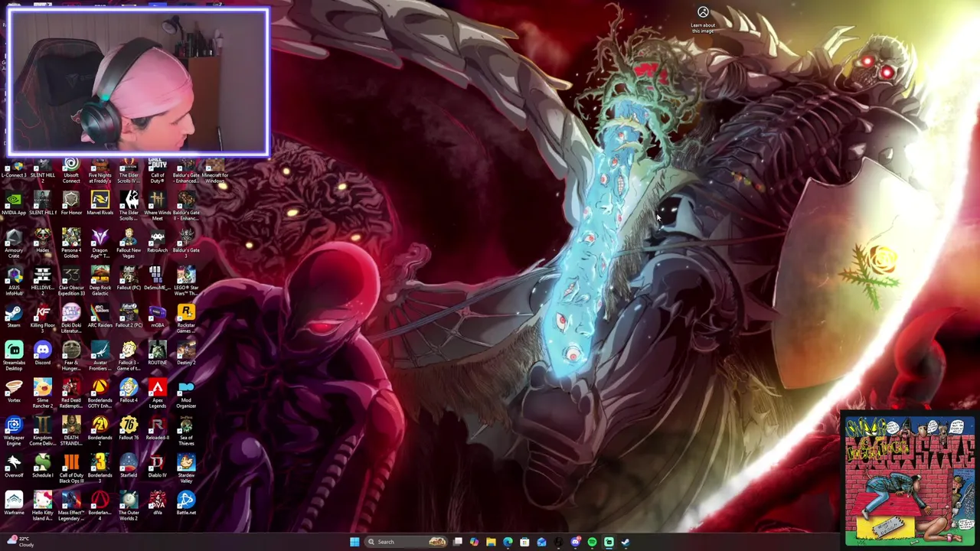The height and width of the screenshot is (551, 980).
Task: Select the Sea of Thieves icon
Action: click(x=186, y=432)
